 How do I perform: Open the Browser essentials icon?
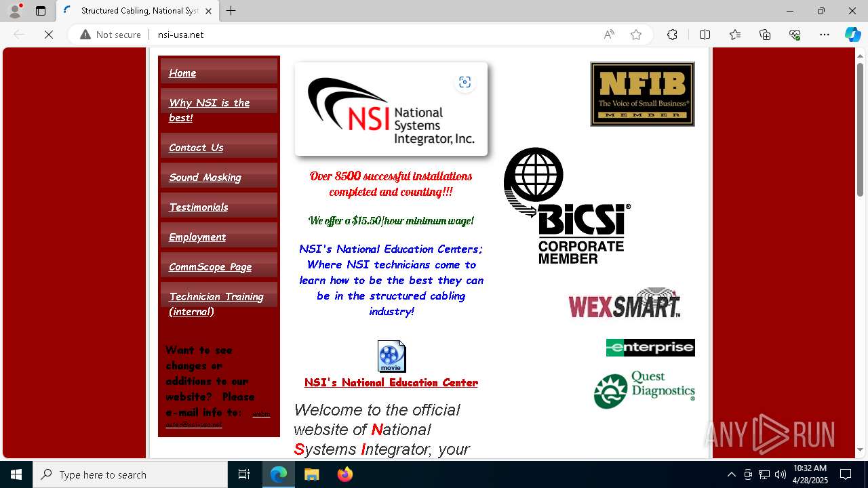click(x=795, y=35)
